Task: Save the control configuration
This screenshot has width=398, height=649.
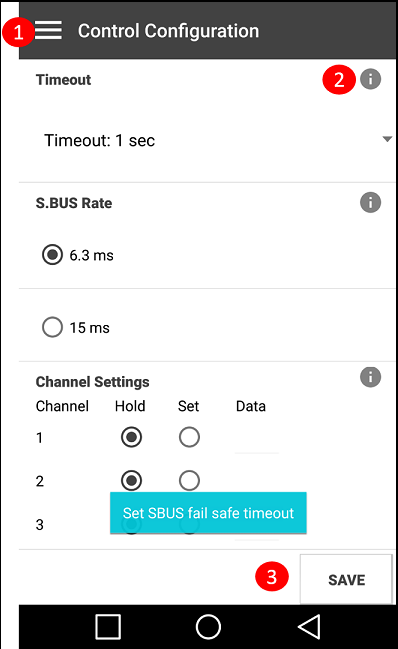Action: pos(346,579)
